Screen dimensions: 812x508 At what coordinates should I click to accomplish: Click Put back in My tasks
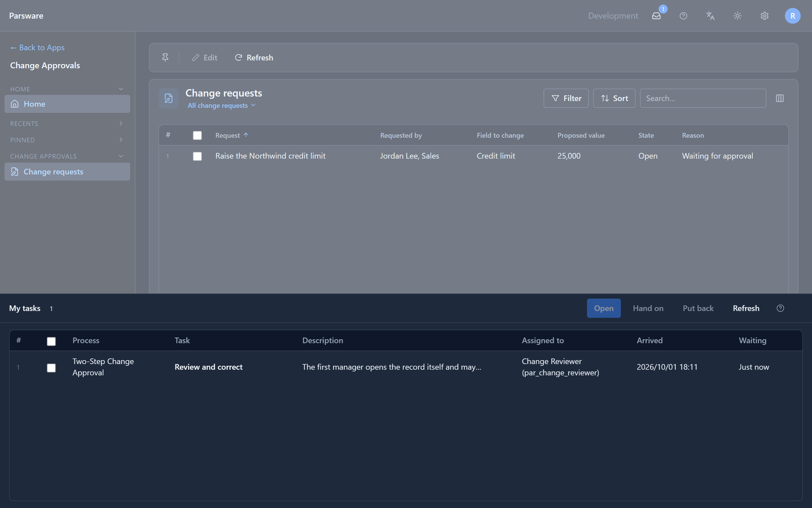[x=698, y=308]
